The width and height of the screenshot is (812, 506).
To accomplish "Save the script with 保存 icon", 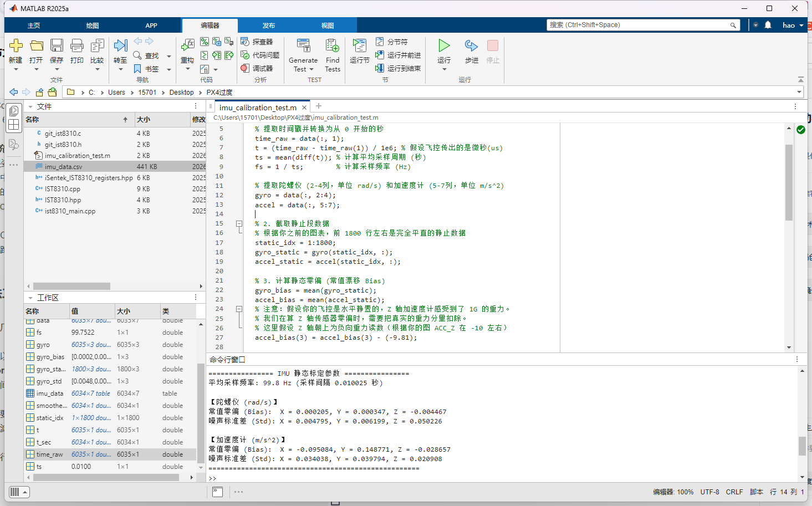I will [x=57, y=45].
